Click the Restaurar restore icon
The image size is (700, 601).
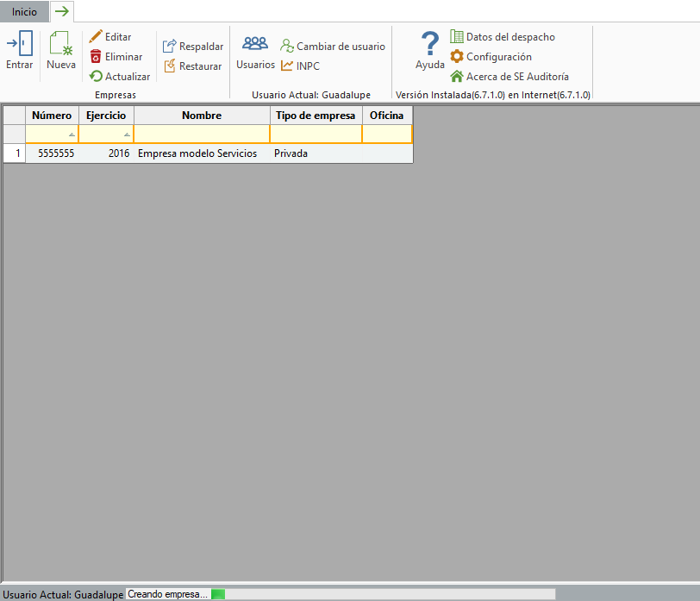pos(170,66)
